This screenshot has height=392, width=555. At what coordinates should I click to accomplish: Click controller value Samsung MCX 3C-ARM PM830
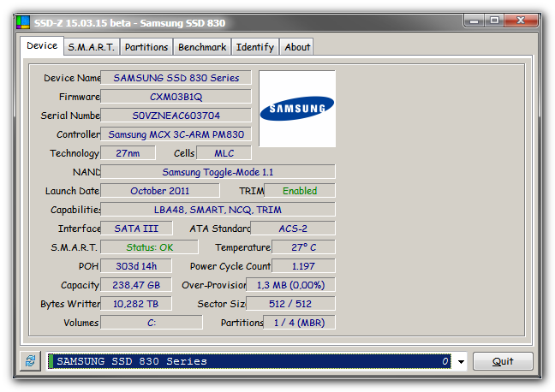[x=176, y=134]
